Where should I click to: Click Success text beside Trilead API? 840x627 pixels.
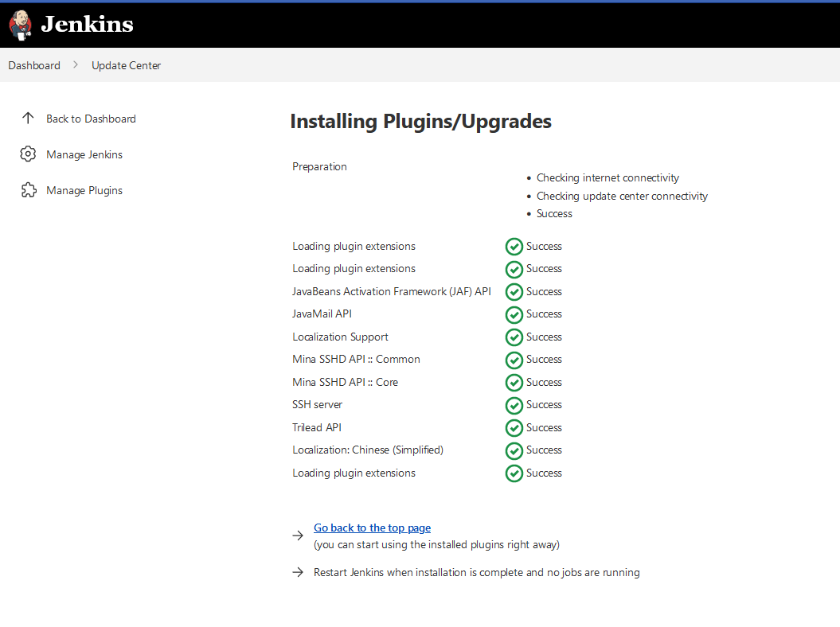544,427
